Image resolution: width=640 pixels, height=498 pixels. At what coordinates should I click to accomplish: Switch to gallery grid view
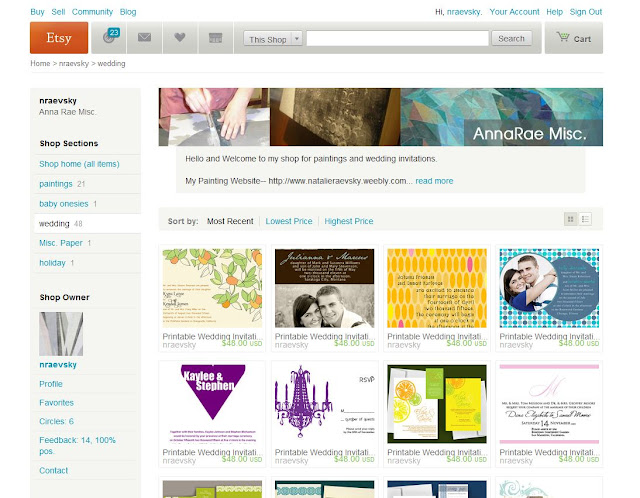coord(571,219)
